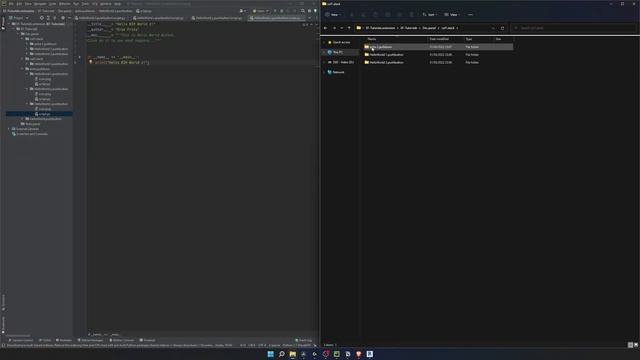Toggle Structure tool window side tab
640x360 pixels.
pyautogui.click(x=3, y=302)
